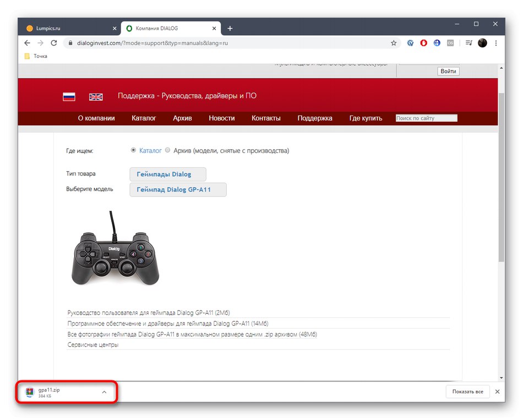
Task: Open Все фотографии геймпада zip link
Action: 192,334
